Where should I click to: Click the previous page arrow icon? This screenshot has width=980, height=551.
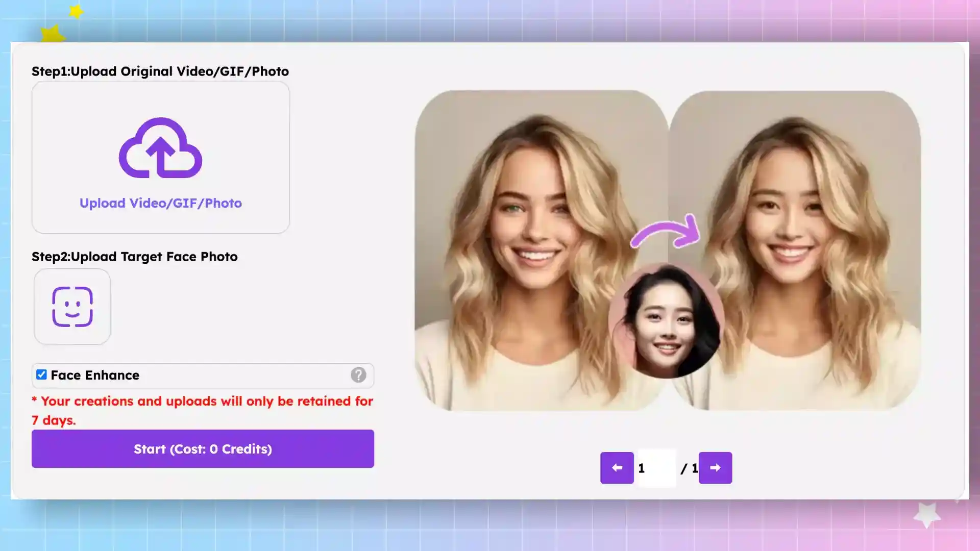(x=617, y=468)
